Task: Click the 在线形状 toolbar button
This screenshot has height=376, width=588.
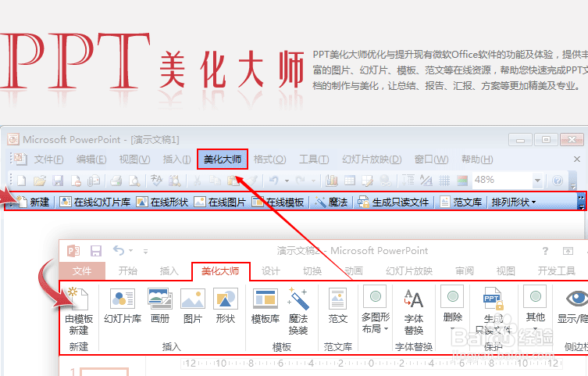Action: [x=162, y=202]
